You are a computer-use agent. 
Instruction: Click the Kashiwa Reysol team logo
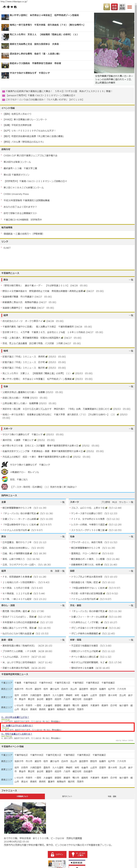point(5,472)
